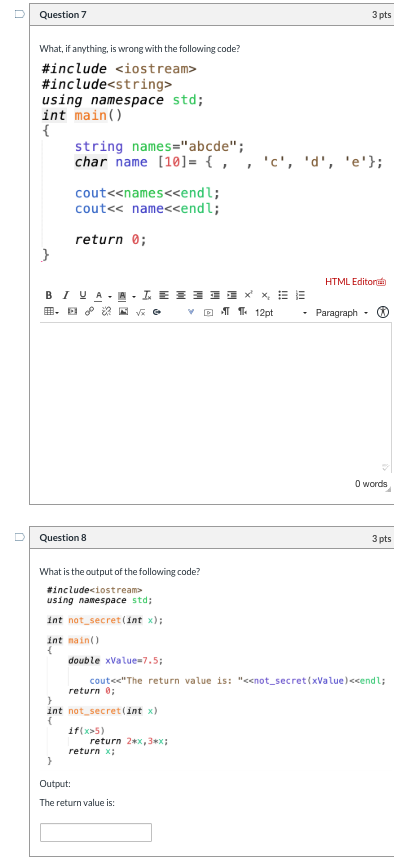This screenshot has height=868, width=394.
Task: Clear formatting with the Tx icon
Action: point(147,295)
